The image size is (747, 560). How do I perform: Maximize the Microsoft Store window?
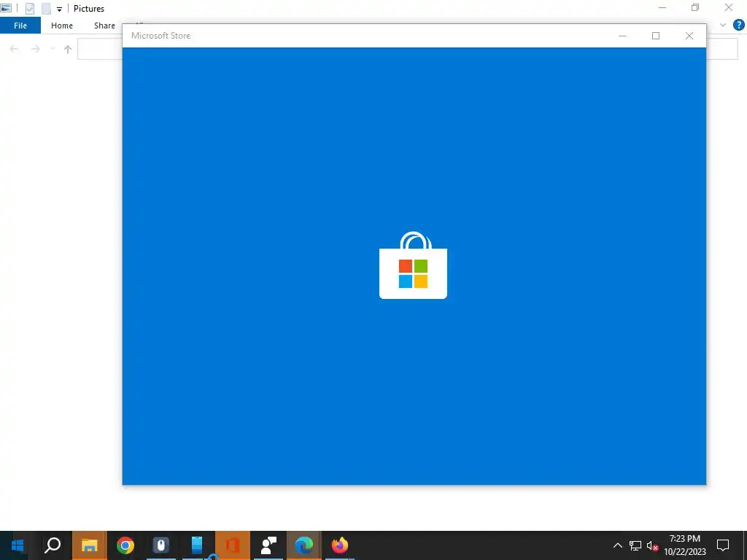click(x=656, y=36)
